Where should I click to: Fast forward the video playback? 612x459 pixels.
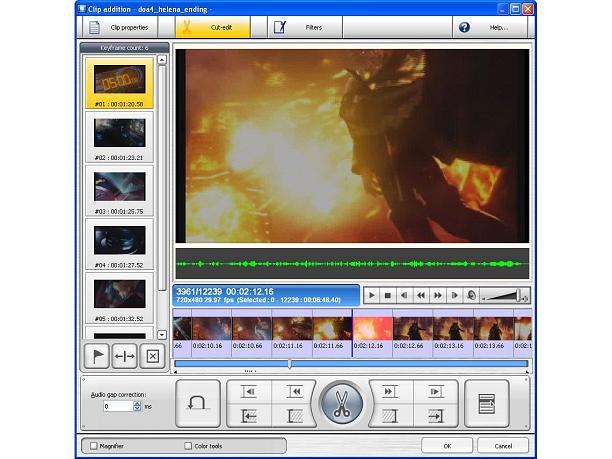pyautogui.click(x=438, y=295)
